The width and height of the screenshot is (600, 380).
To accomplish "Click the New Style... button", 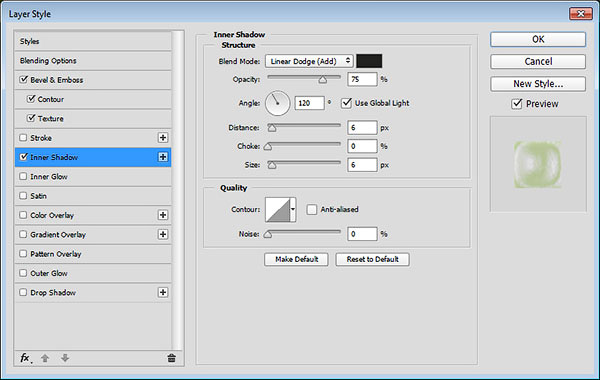I will 538,84.
